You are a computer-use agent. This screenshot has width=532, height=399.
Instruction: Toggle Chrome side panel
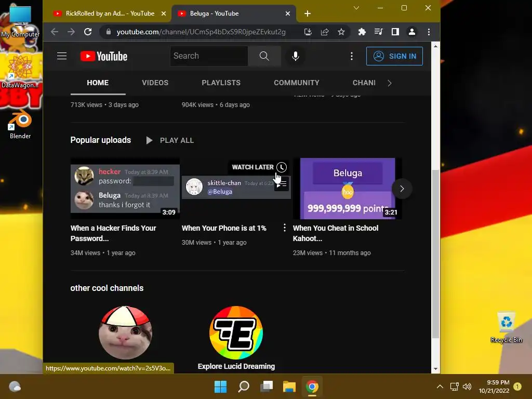tap(395, 32)
